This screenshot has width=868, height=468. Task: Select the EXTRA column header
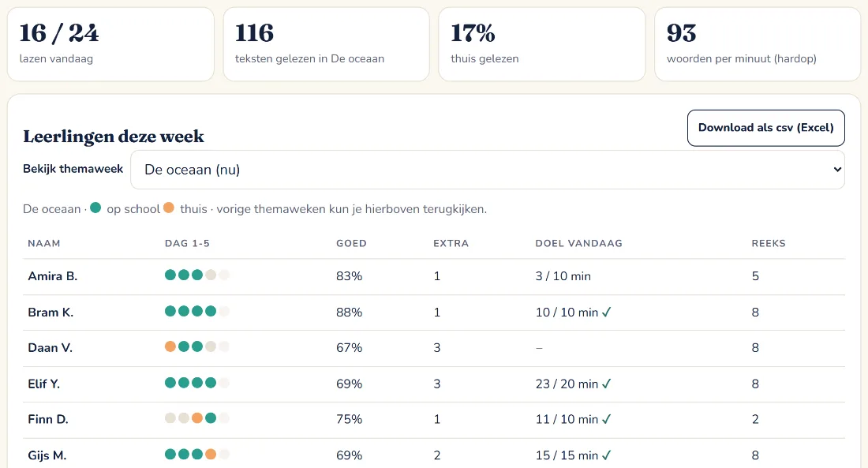[451, 243]
